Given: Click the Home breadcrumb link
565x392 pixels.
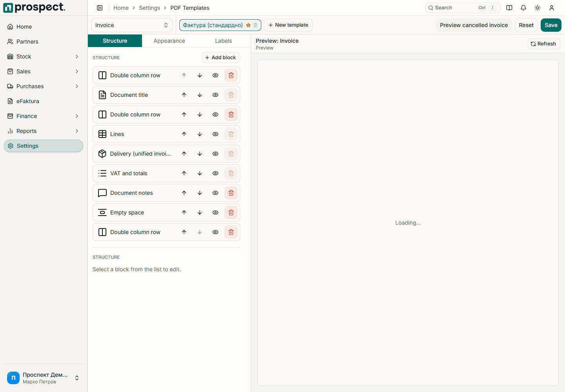Looking at the screenshot, I should pyautogui.click(x=121, y=8).
